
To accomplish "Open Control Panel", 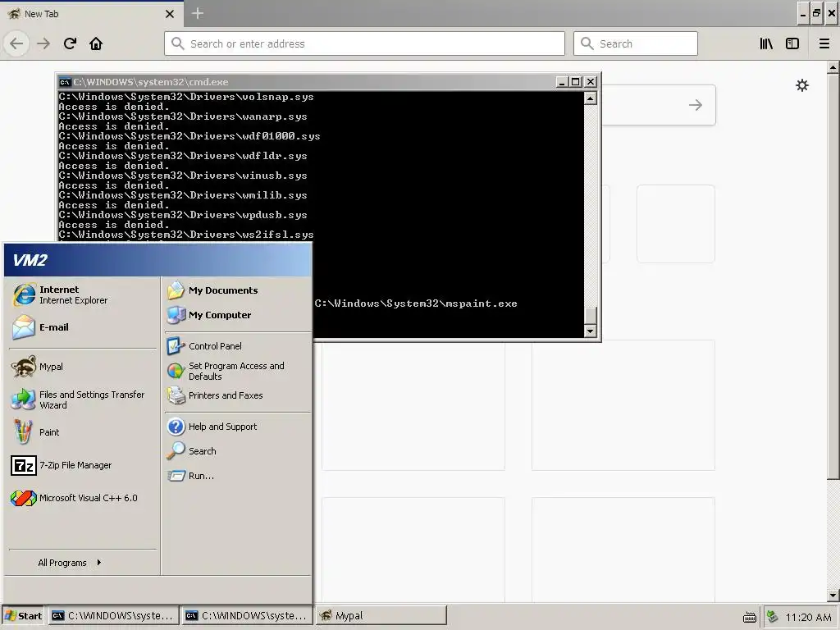I will pyautogui.click(x=237, y=346).
